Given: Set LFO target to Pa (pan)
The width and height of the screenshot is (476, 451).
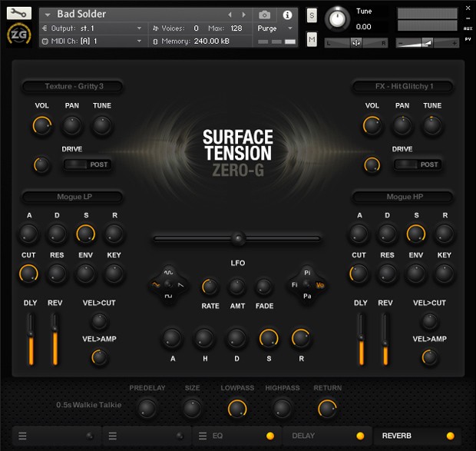Looking at the screenshot, I should (307, 296).
